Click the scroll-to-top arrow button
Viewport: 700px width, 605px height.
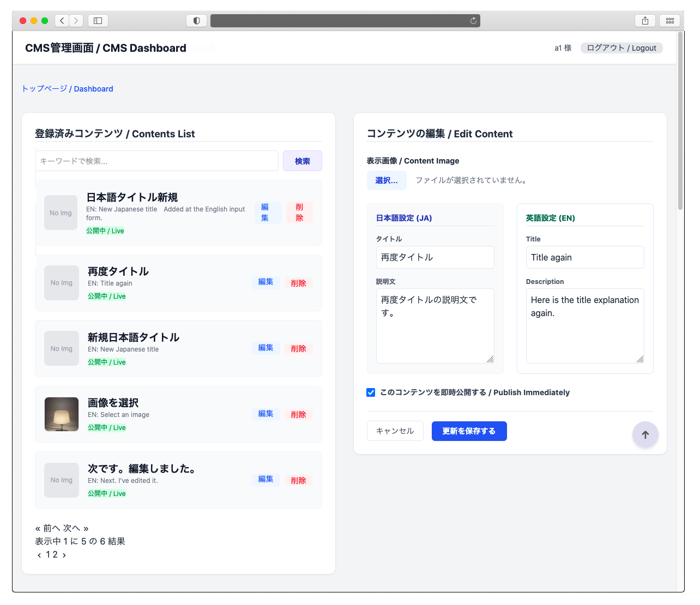645,435
